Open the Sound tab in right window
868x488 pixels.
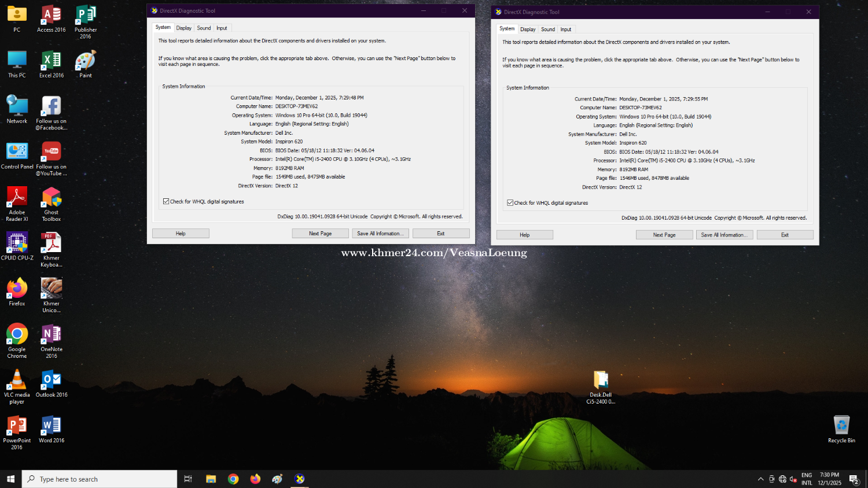pyautogui.click(x=548, y=29)
